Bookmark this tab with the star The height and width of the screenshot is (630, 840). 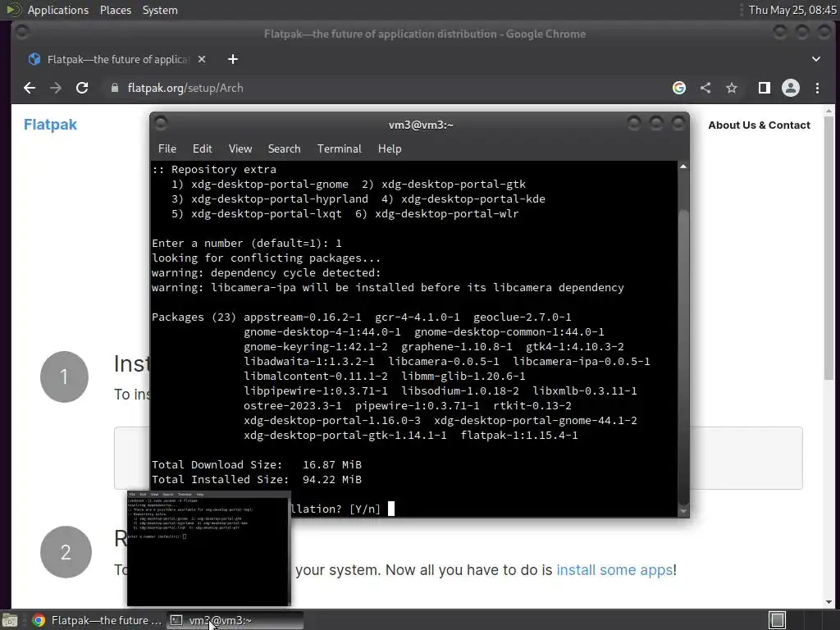732,88
